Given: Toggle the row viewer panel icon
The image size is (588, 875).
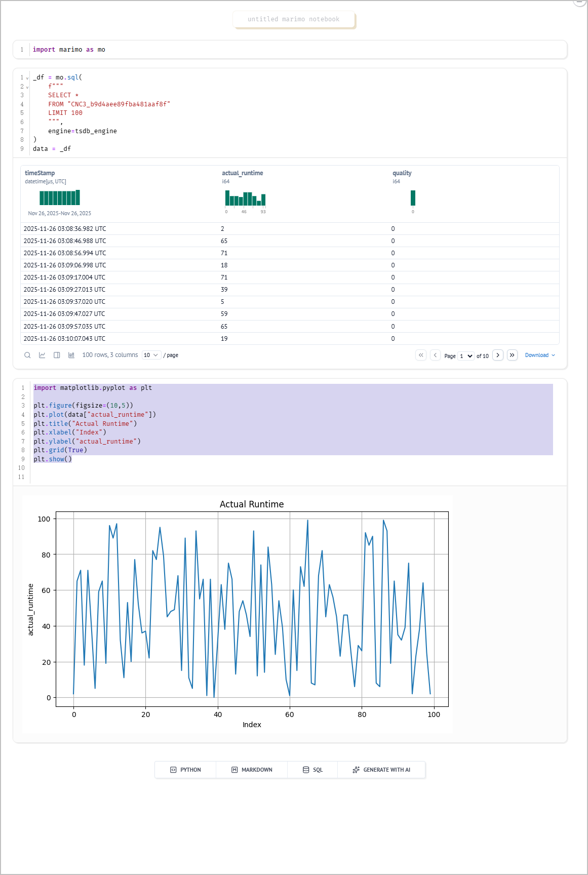Looking at the screenshot, I should [x=57, y=355].
